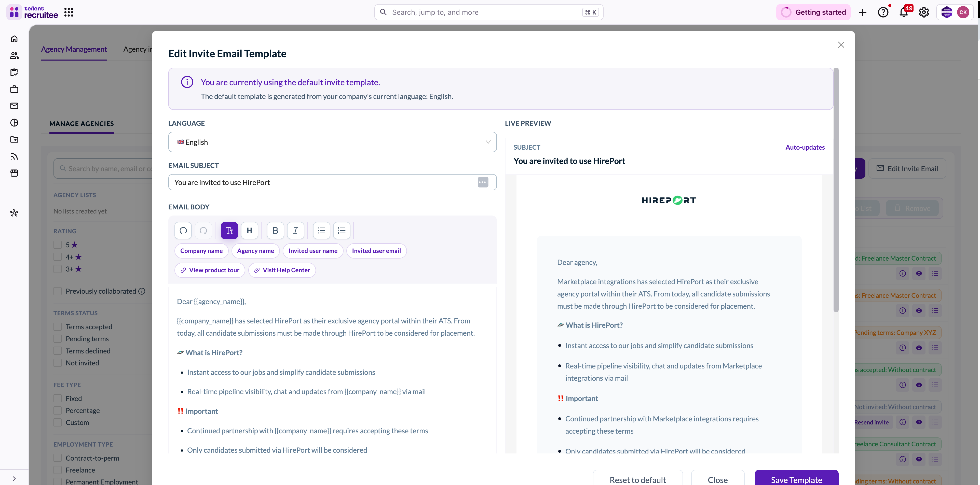Click the Home sidebar icon
Screen dimensions: 980x485
pyautogui.click(x=14, y=39)
